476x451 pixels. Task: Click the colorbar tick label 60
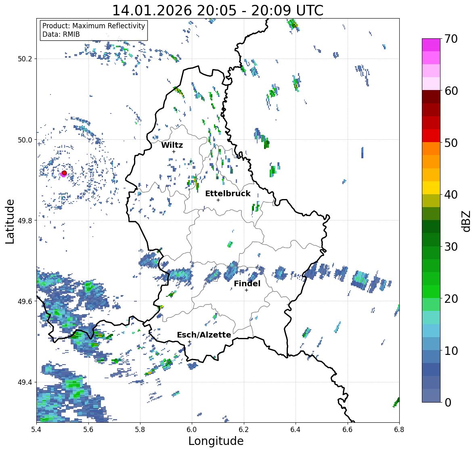click(x=451, y=91)
